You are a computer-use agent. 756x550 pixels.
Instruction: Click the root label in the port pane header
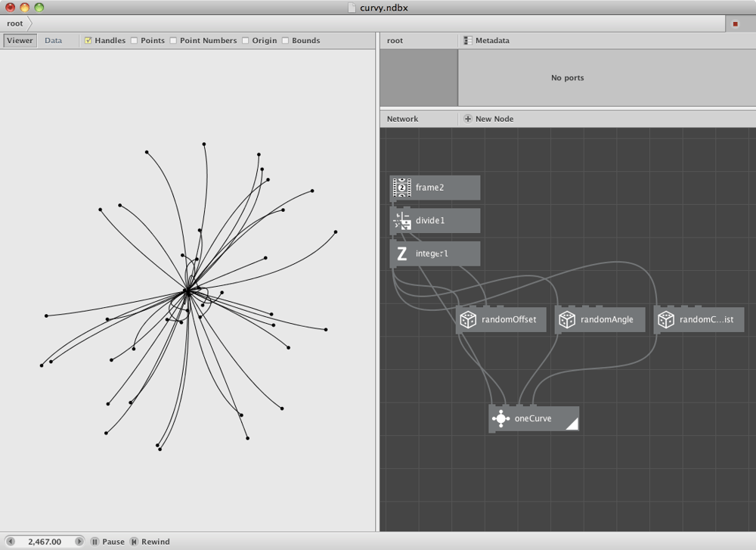pyautogui.click(x=395, y=41)
